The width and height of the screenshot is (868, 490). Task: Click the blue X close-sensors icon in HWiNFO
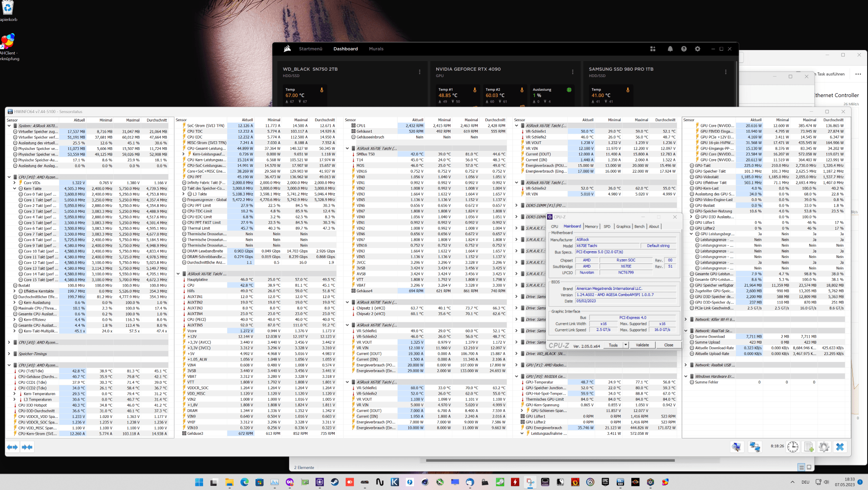click(x=840, y=447)
